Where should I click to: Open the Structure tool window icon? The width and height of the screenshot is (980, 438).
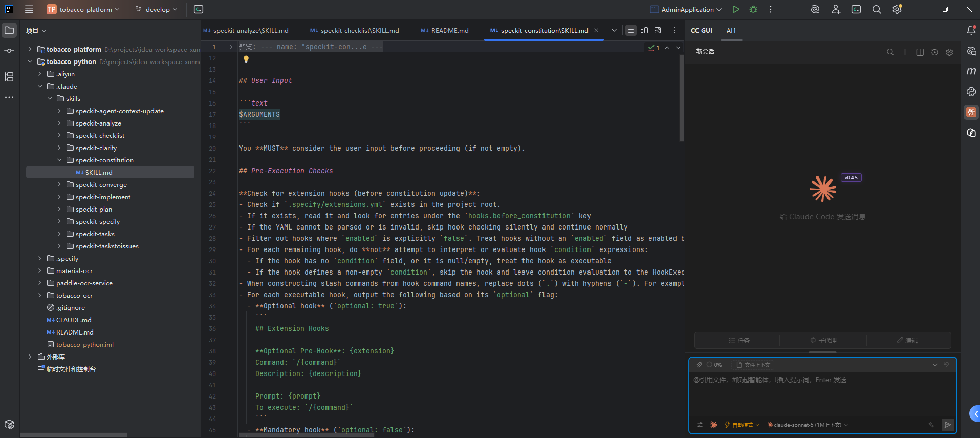(9, 77)
